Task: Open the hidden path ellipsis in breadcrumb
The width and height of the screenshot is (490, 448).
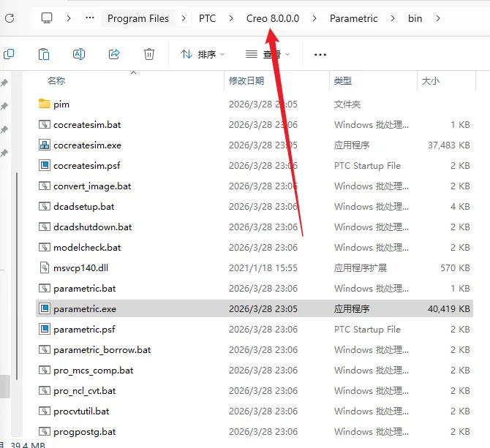Action: 90,18
